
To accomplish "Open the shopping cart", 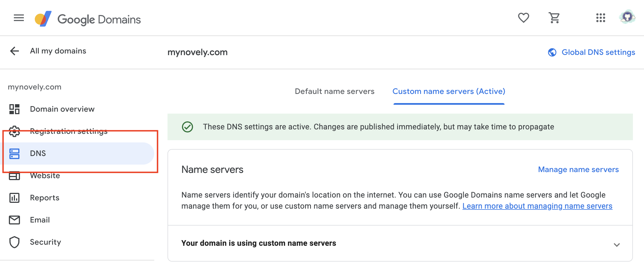I will click(x=554, y=18).
